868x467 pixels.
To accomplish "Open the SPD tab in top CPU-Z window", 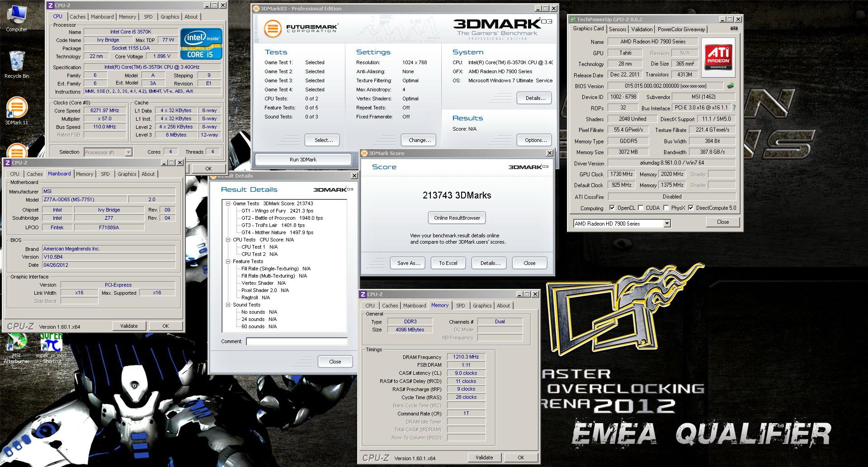I will 148,17.
